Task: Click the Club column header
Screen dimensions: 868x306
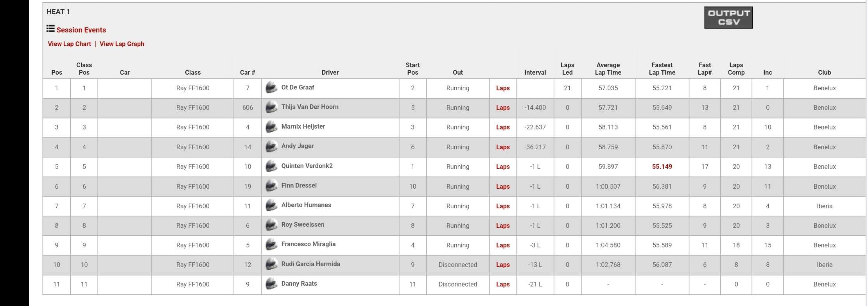Action: (824, 73)
